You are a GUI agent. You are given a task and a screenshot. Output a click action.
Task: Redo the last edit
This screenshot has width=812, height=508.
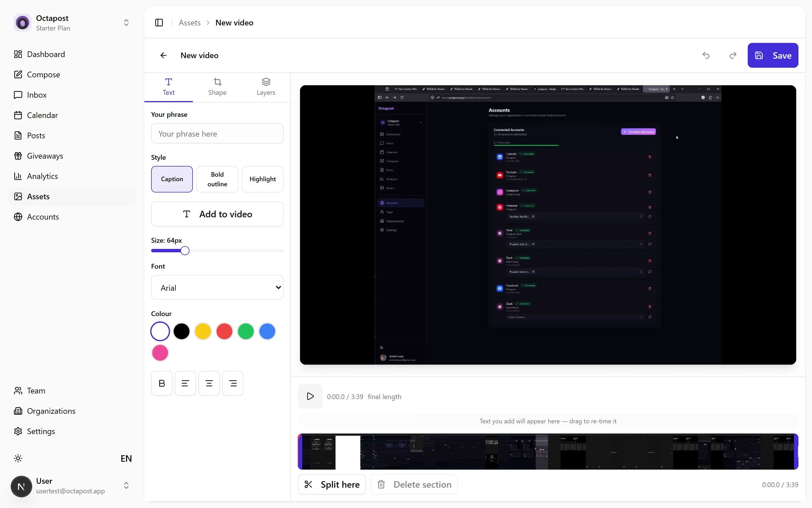733,55
